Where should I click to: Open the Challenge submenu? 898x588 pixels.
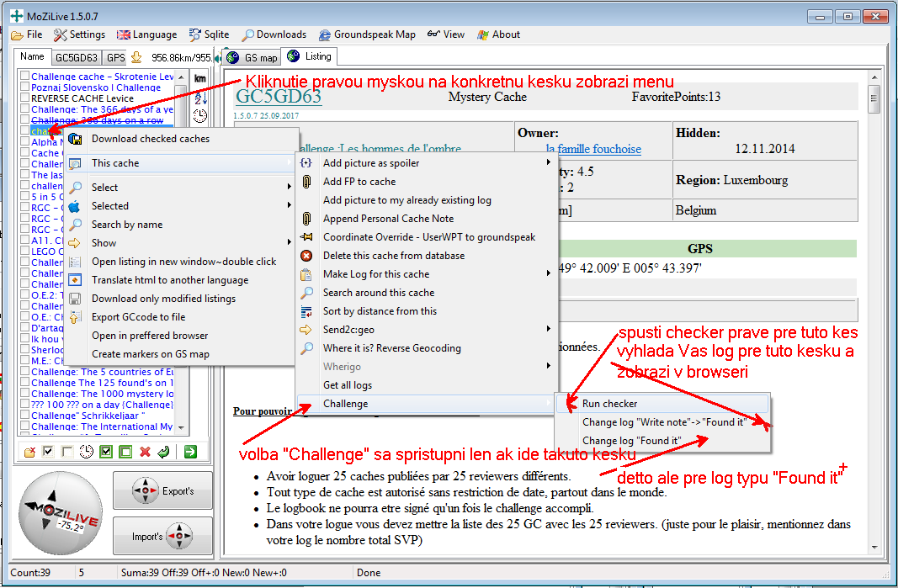(426, 404)
